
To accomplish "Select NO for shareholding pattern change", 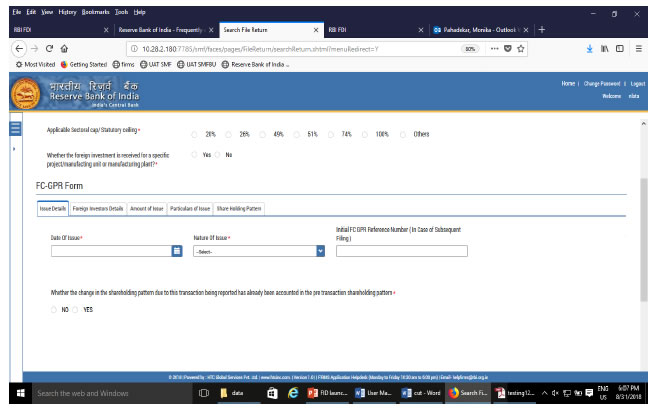I will [54, 310].
